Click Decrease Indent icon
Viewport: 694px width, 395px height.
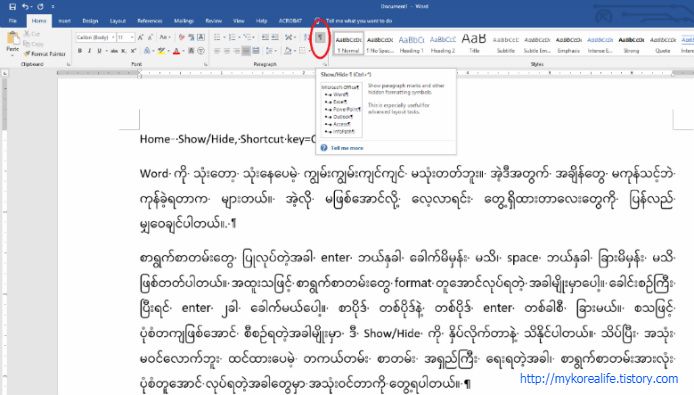pos(265,38)
